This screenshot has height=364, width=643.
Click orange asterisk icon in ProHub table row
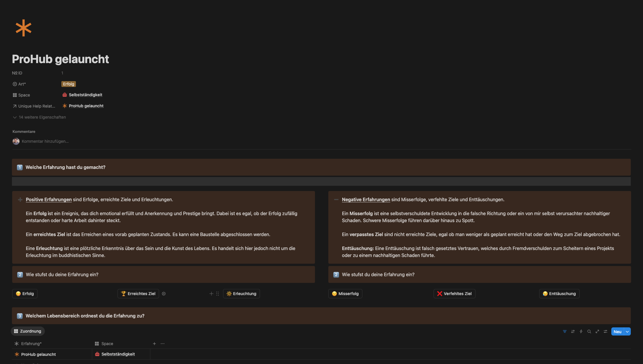(17, 354)
